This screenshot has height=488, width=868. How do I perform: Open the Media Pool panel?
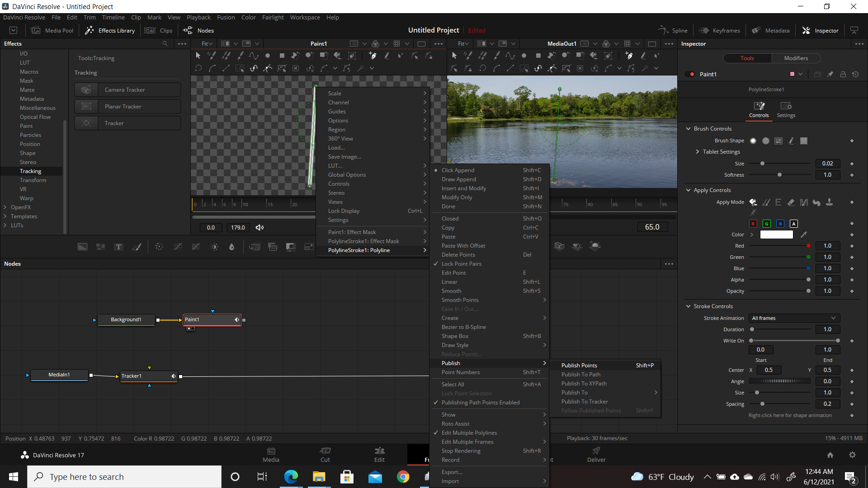52,31
